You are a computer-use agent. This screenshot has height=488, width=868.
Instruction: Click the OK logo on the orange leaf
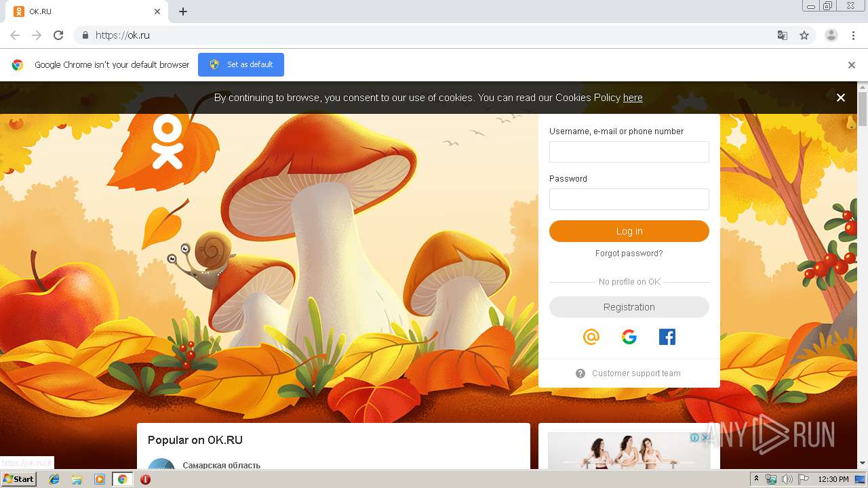pyautogui.click(x=167, y=142)
